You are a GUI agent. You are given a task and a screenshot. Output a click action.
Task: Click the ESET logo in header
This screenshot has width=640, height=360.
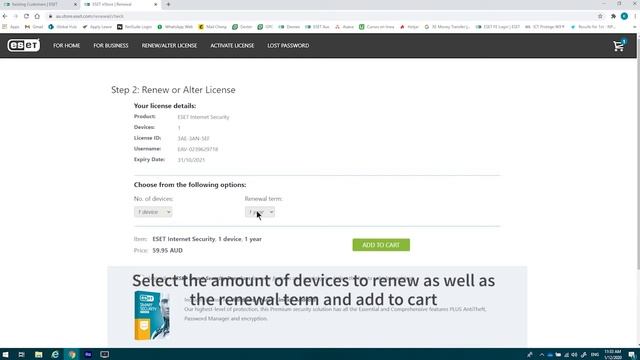click(x=24, y=45)
